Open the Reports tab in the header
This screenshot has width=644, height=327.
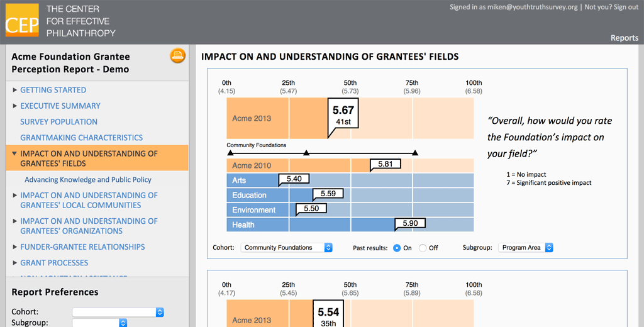(x=625, y=38)
